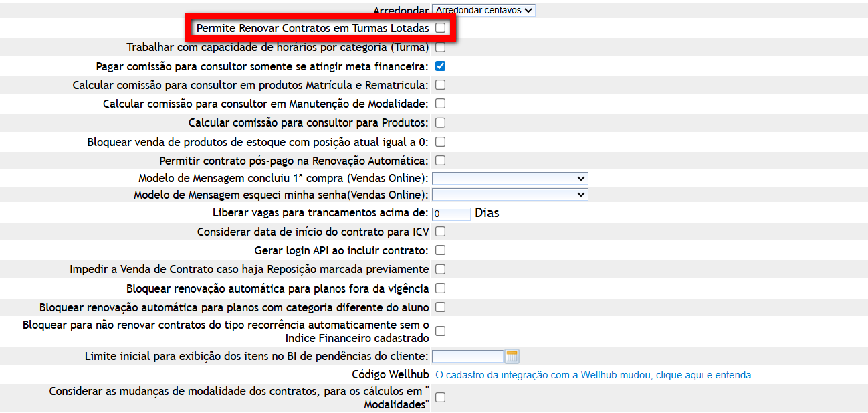Click the Wellhub integration info link
This screenshot has width=868, height=413.
594,375
